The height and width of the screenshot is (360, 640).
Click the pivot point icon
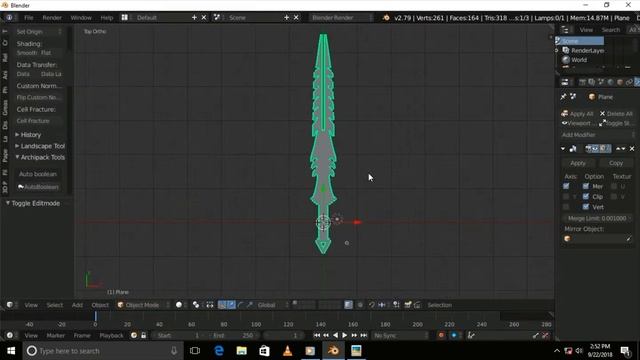point(196,305)
